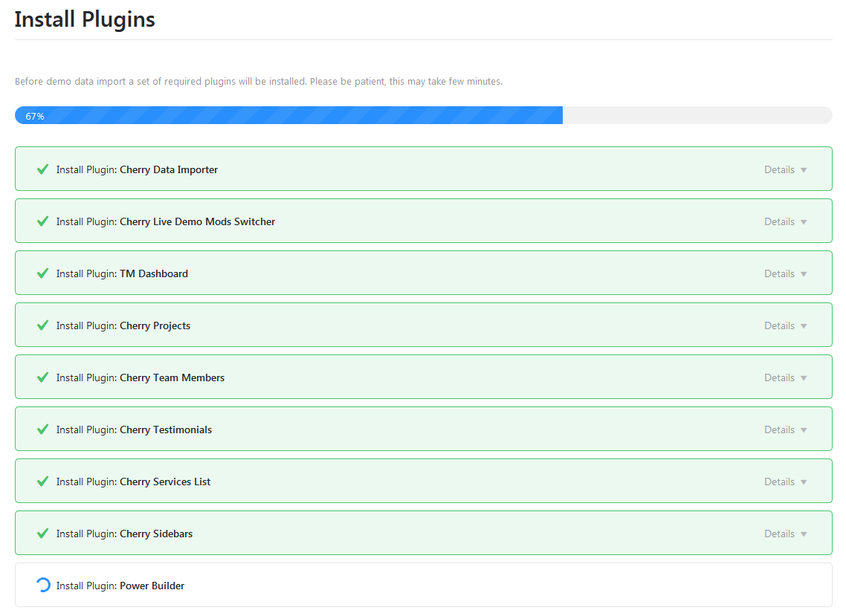Show Details for Cherry Live Demo Mods Switcher
846x616 pixels.
pyautogui.click(x=785, y=221)
